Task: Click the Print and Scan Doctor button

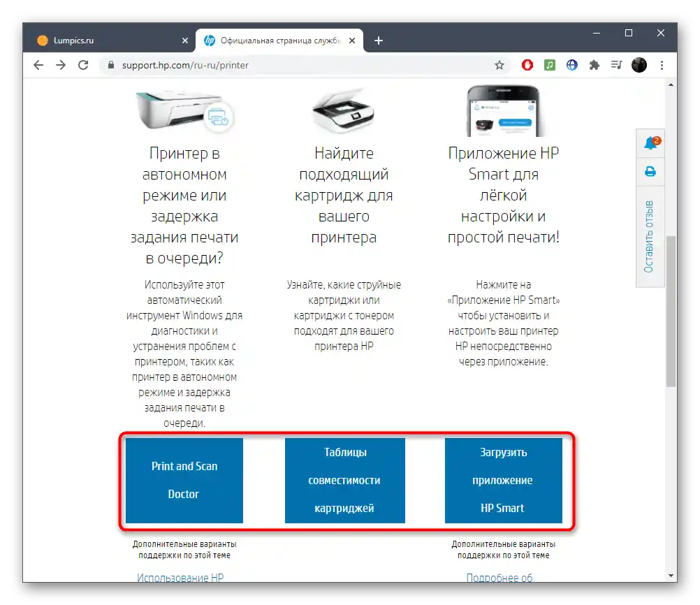Action: pyautogui.click(x=184, y=480)
